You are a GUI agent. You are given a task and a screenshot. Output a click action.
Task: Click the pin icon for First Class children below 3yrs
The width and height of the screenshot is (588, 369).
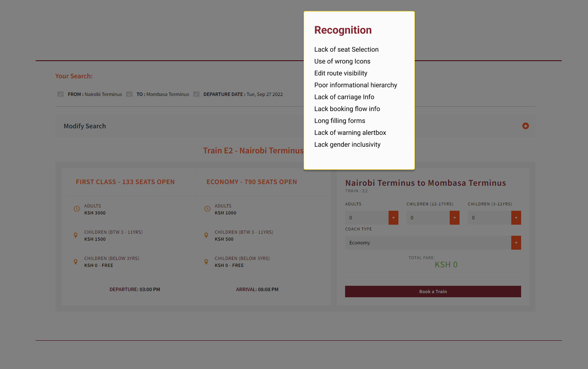[x=76, y=262]
